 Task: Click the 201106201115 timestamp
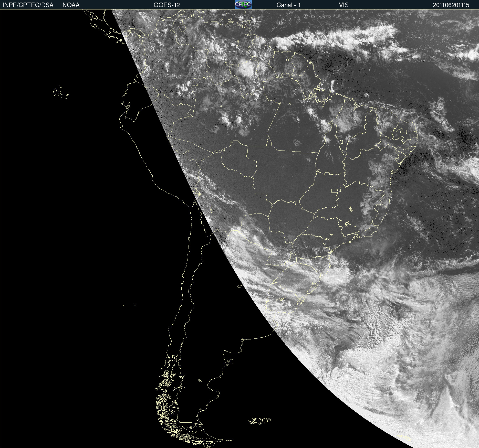[x=451, y=5]
